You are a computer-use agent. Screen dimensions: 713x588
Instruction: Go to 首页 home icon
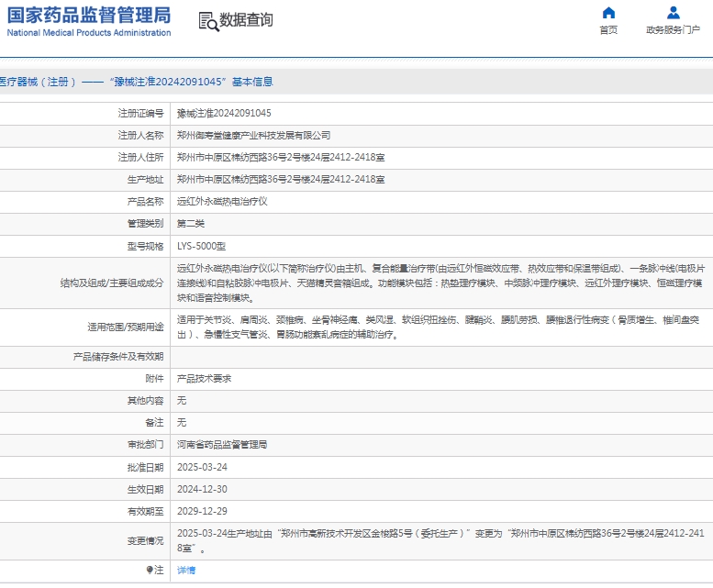point(608,12)
